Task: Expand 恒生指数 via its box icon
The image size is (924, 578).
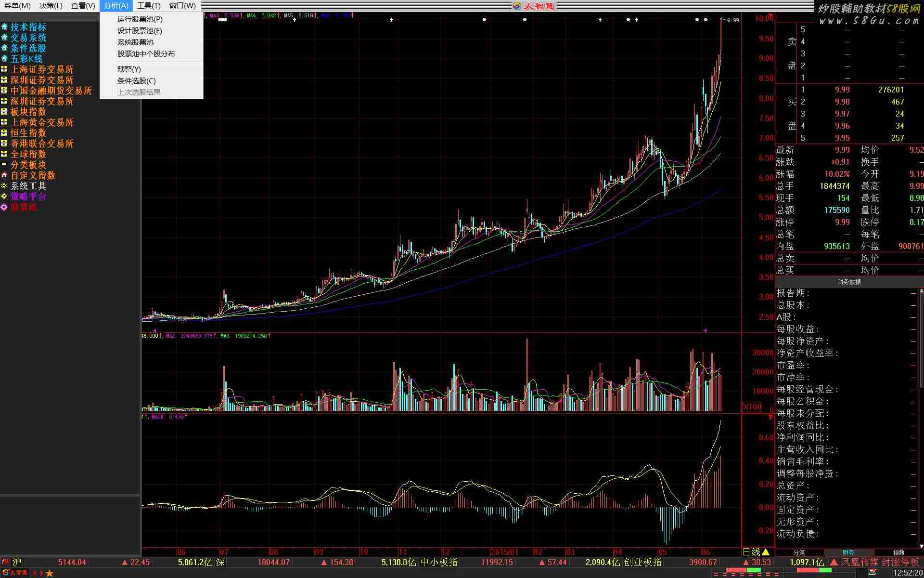Action: click(4, 133)
